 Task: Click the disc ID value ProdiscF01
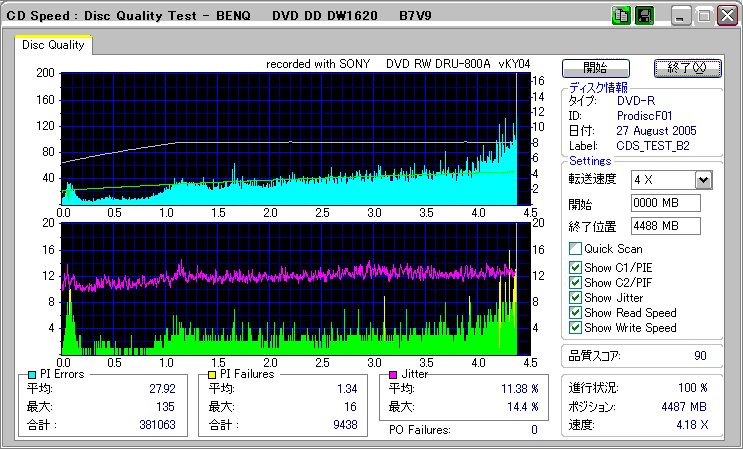644,116
